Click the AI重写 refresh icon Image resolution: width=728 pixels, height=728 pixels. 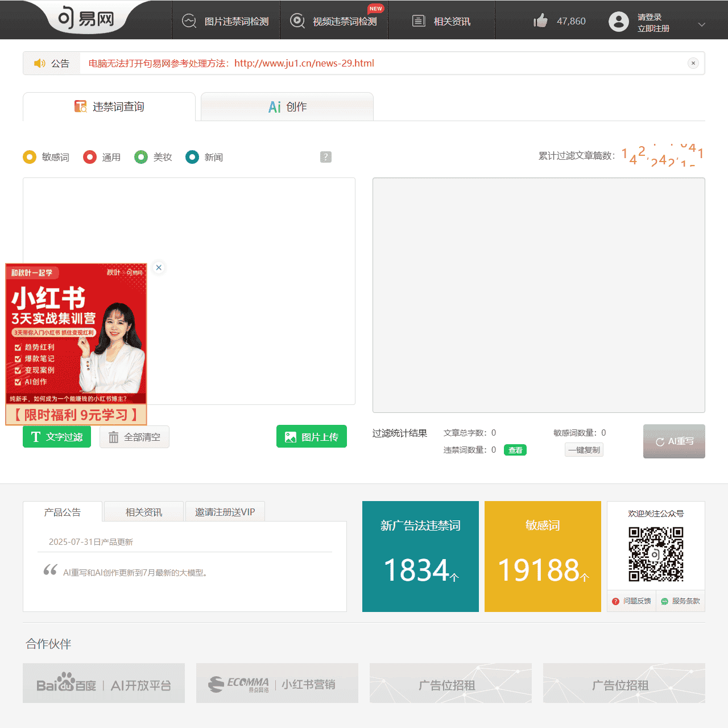660,441
